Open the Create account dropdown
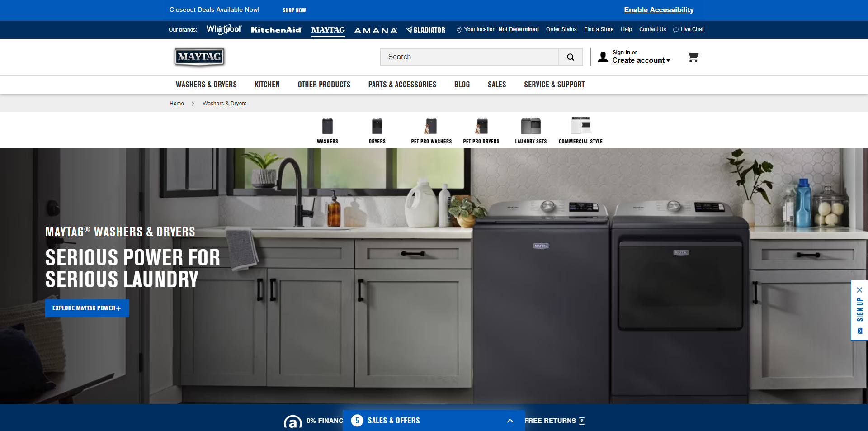This screenshot has height=431, width=868. [641, 60]
